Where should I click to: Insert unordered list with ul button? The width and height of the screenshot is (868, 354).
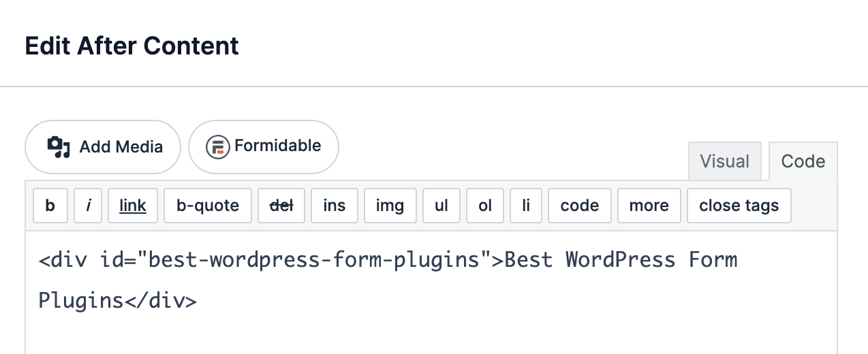(x=441, y=206)
